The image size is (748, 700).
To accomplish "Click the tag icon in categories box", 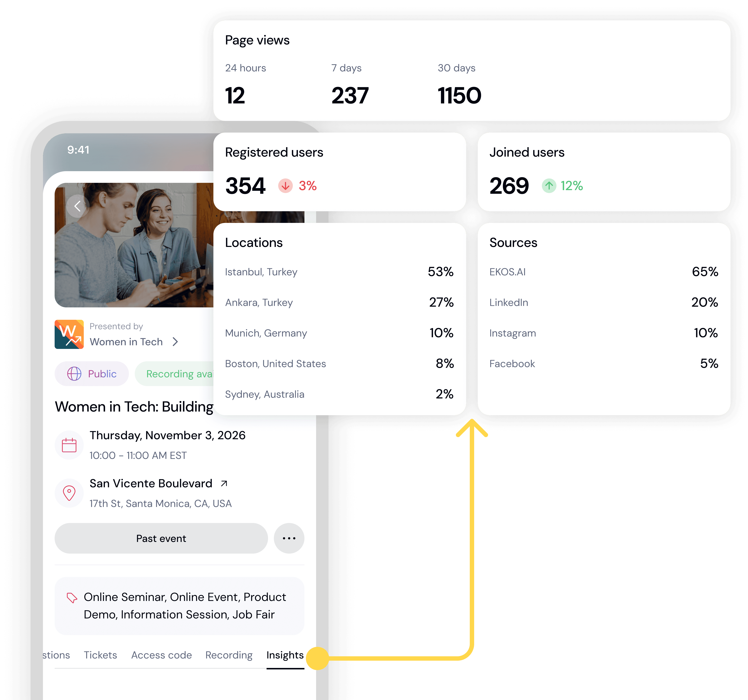I will [72, 598].
